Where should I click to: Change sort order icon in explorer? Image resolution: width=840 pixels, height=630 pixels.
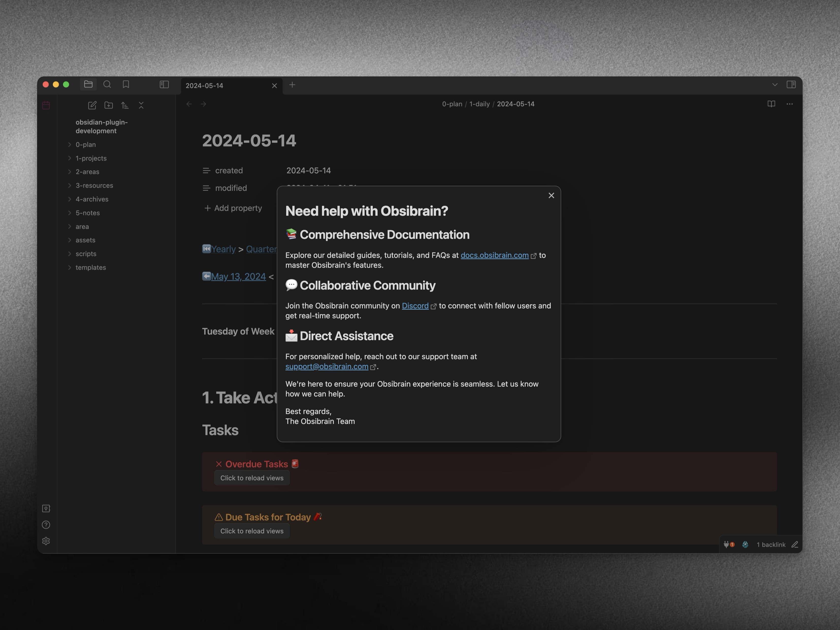(125, 105)
